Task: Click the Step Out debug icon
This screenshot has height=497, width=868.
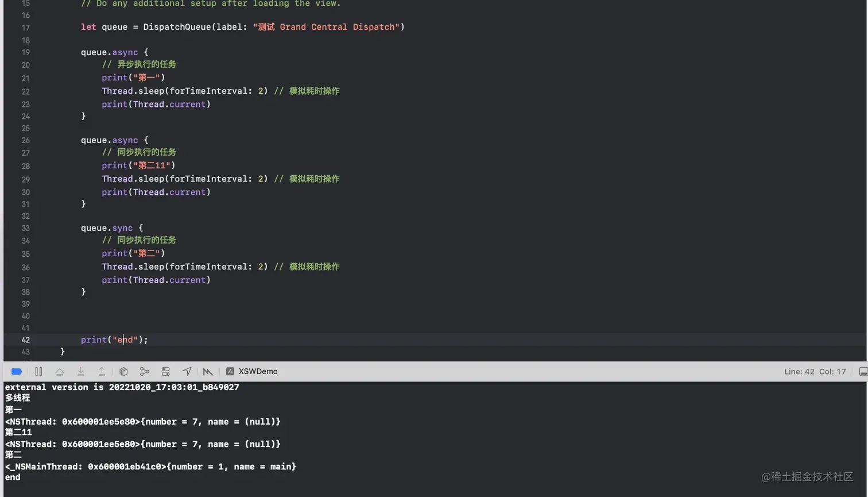Action: pos(102,372)
